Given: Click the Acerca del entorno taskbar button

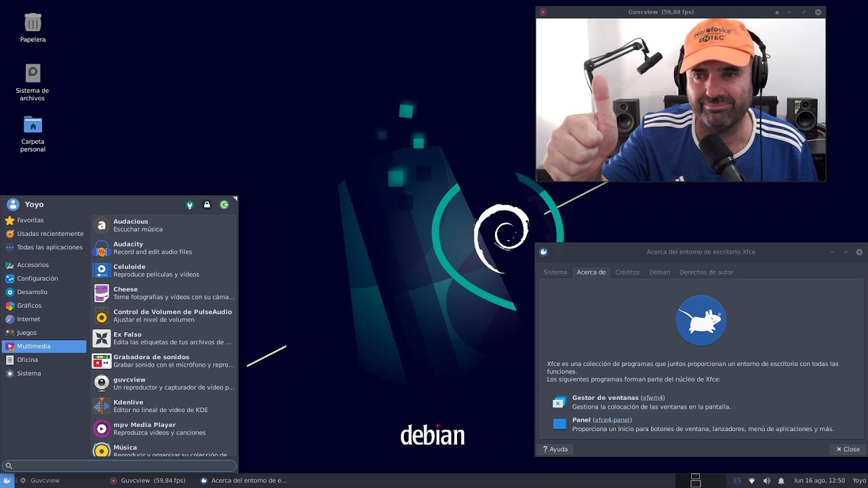Looking at the screenshot, I should point(244,481).
